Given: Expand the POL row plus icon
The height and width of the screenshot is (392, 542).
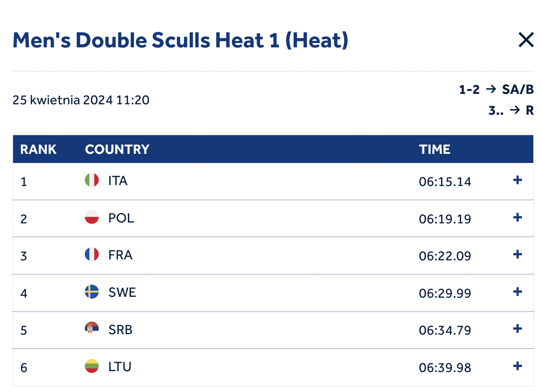Looking at the screenshot, I should pyautogui.click(x=517, y=217).
